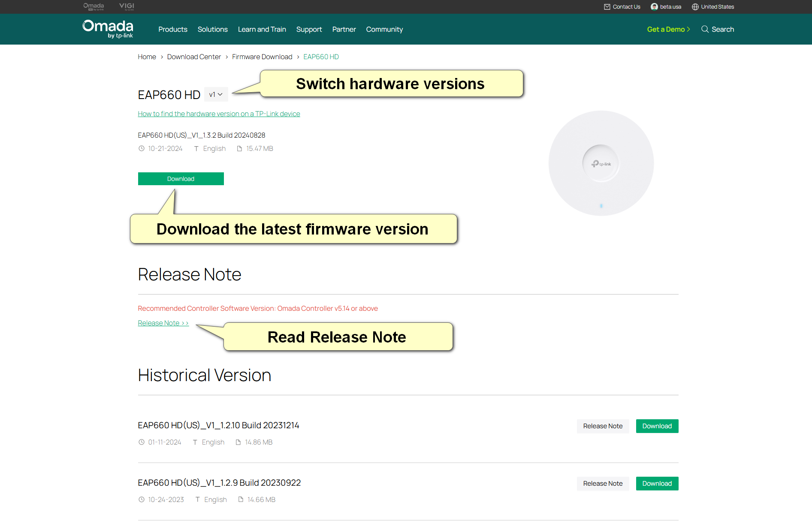The height and width of the screenshot is (532, 812).
Task: Open the Community menu
Action: pyautogui.click(x=384, y=29)
